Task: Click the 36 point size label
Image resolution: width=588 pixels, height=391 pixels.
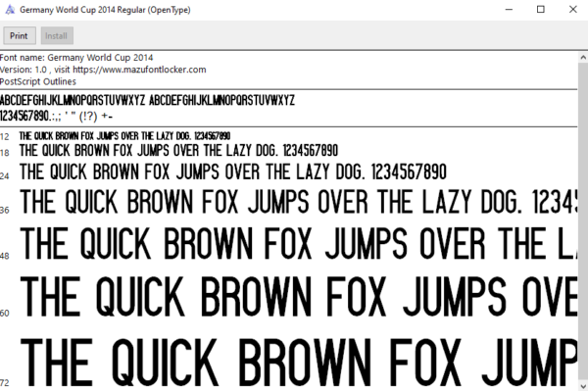Action: click(5, 210)
